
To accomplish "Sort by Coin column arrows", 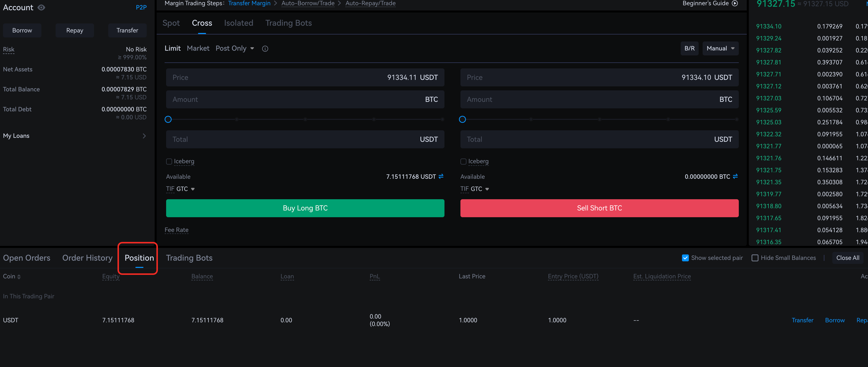I will tap(19, 277).
